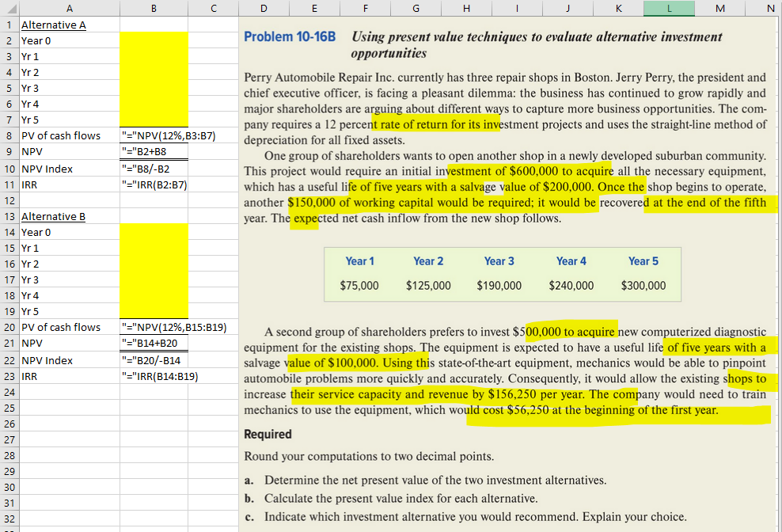The image size is (782, 532).
Task: Click the yellow cell beside Year 0 in row 2
Action: 154,40
